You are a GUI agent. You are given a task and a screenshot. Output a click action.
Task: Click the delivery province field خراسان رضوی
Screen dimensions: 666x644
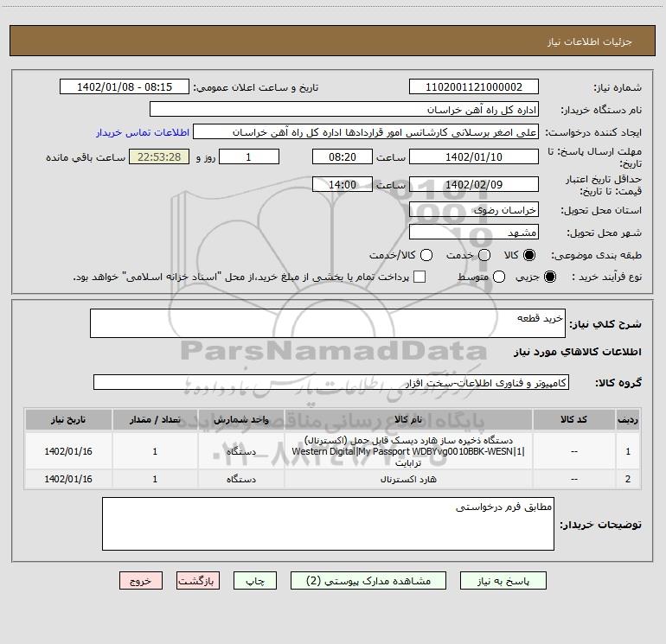pos(474,209)
